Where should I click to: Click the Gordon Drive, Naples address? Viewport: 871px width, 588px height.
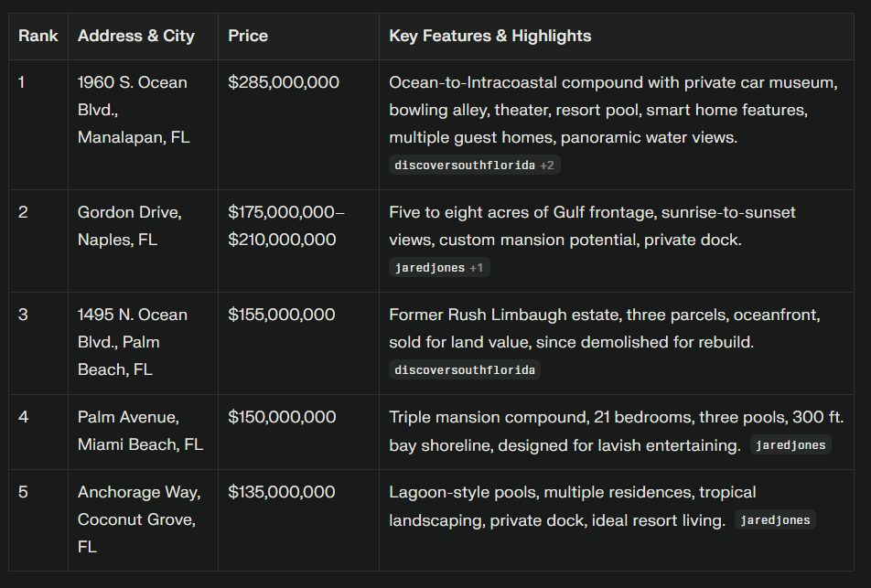point(129,226)
